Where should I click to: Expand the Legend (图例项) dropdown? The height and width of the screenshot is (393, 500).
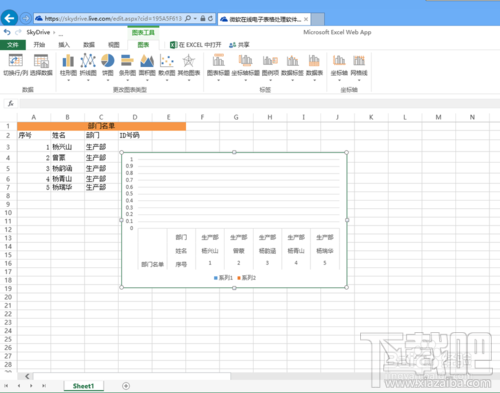(x=270, y=67)
